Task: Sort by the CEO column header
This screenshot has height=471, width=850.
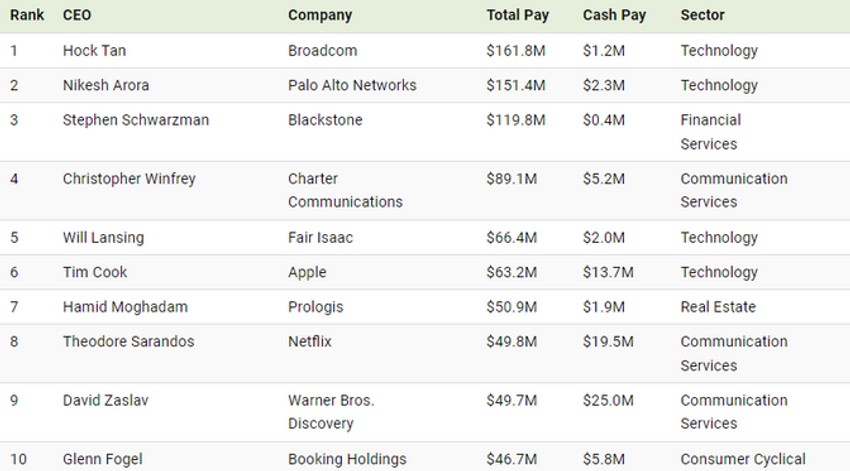Action: click(77, 15)
